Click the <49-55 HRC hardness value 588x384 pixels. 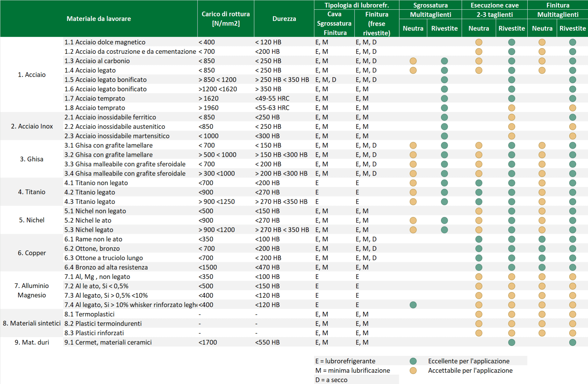[x=272, y=98]
